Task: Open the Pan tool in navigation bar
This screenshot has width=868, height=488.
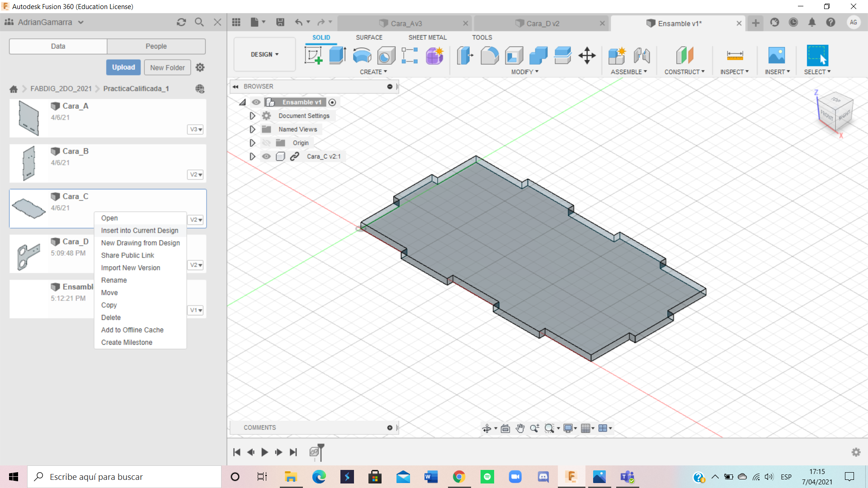Action: pos(520,428)
